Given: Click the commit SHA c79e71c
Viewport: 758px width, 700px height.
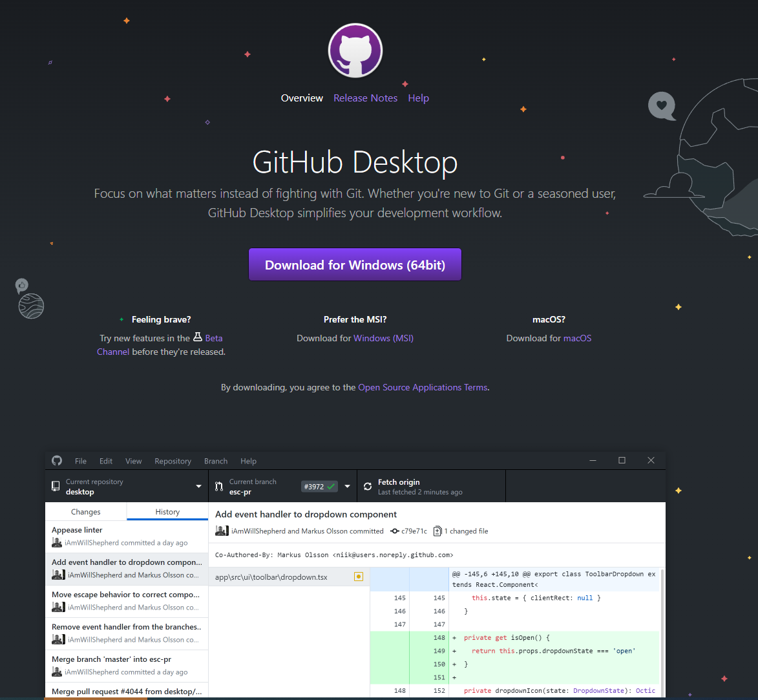Looking at the screenshot, I should point(414,531).
